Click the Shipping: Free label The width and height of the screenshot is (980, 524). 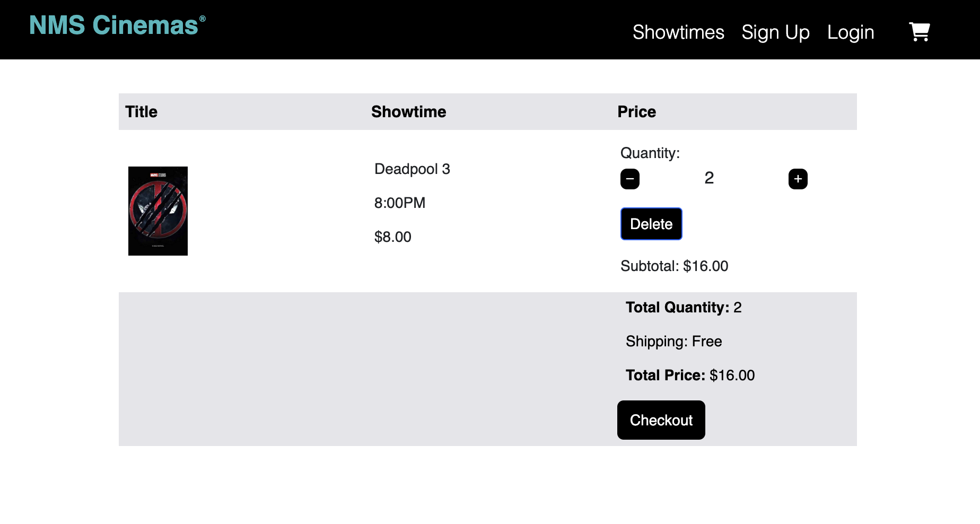tap(673, 341)
